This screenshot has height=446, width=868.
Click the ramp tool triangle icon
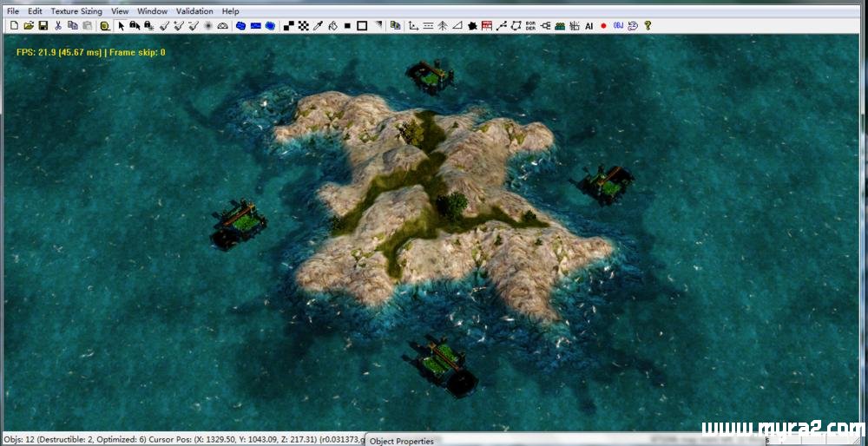[x=457, y=26]
